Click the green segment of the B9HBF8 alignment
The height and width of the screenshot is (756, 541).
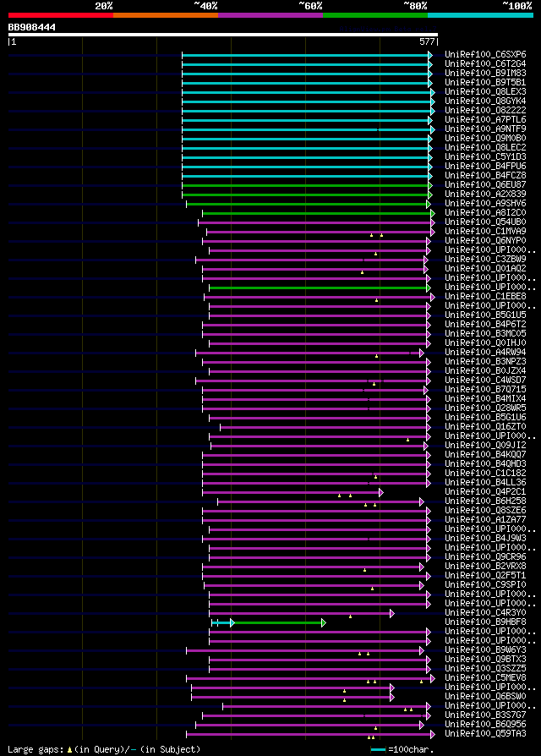(x=278, y=623)
